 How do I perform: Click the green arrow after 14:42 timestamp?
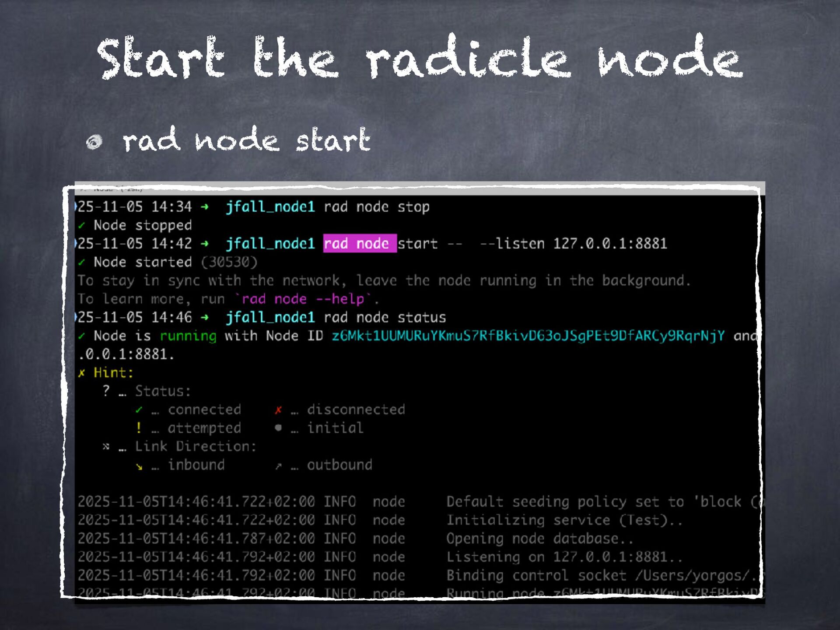[204, 244]
